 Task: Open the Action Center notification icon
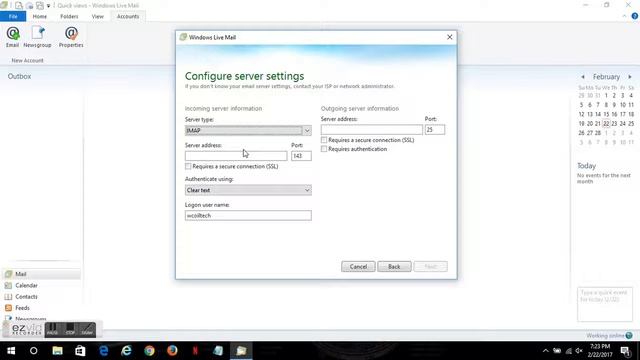(625, 351)
